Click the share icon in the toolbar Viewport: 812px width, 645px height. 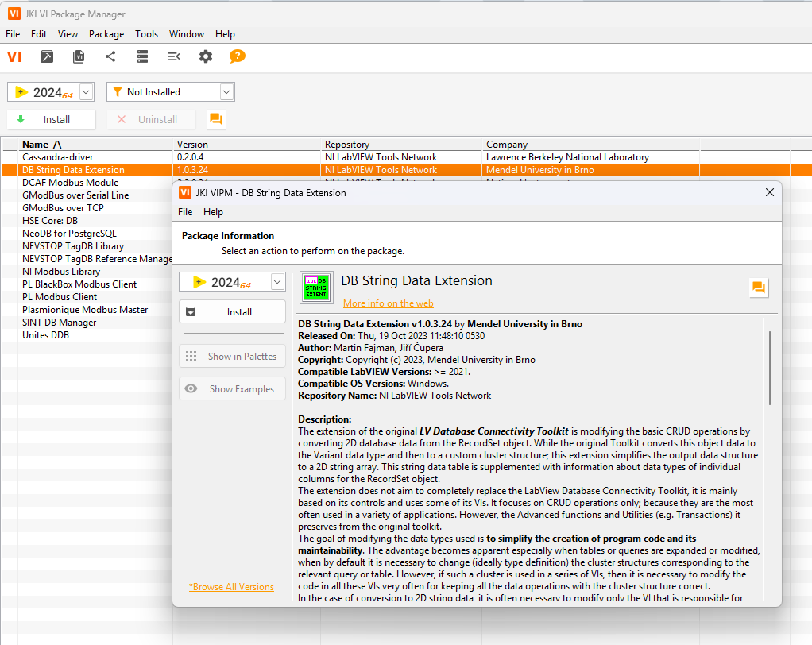pos(110,56)
